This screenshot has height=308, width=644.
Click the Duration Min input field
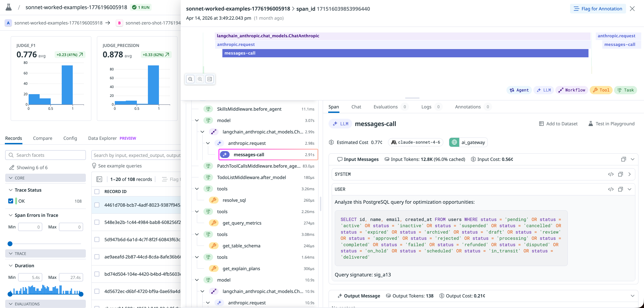pos(30,277)
